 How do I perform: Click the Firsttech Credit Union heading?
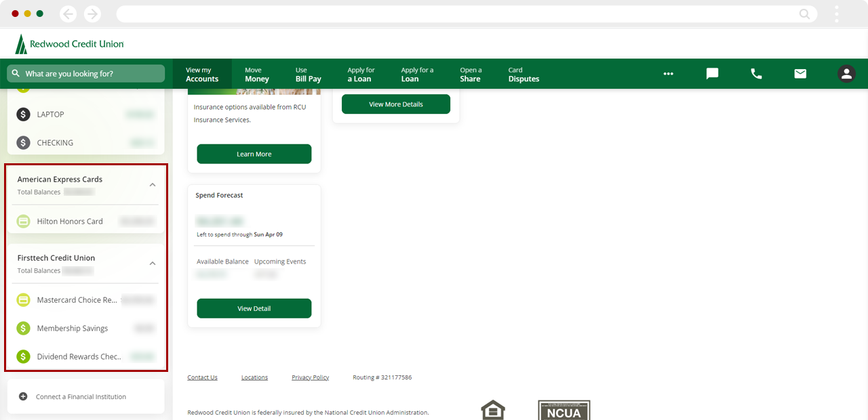[x=56, y=258]
